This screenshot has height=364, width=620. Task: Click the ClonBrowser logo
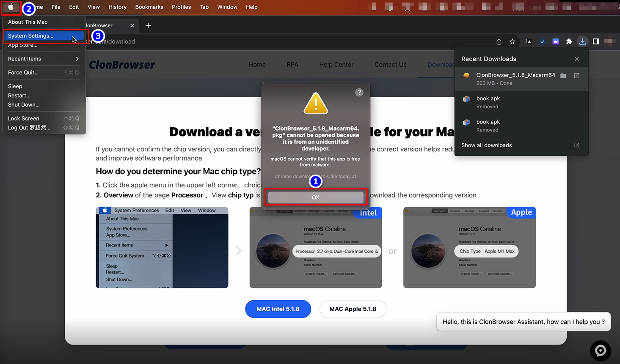pos(122,65)
